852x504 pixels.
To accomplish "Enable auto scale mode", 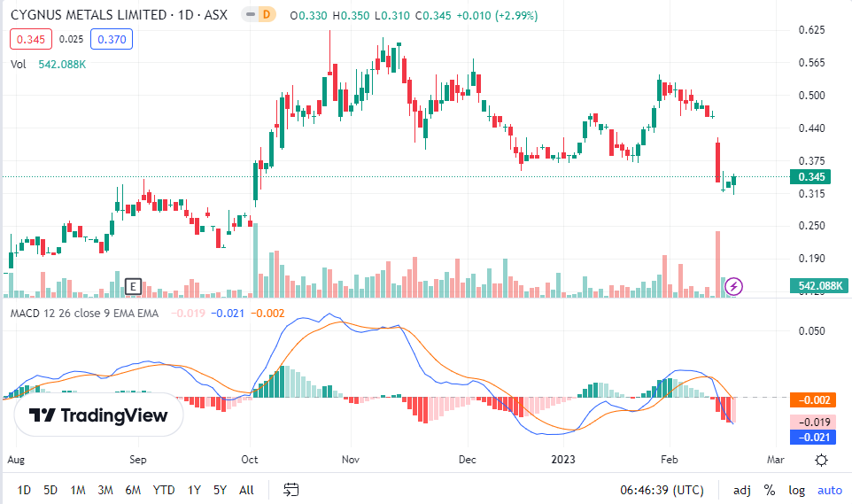I will point(829,490).
